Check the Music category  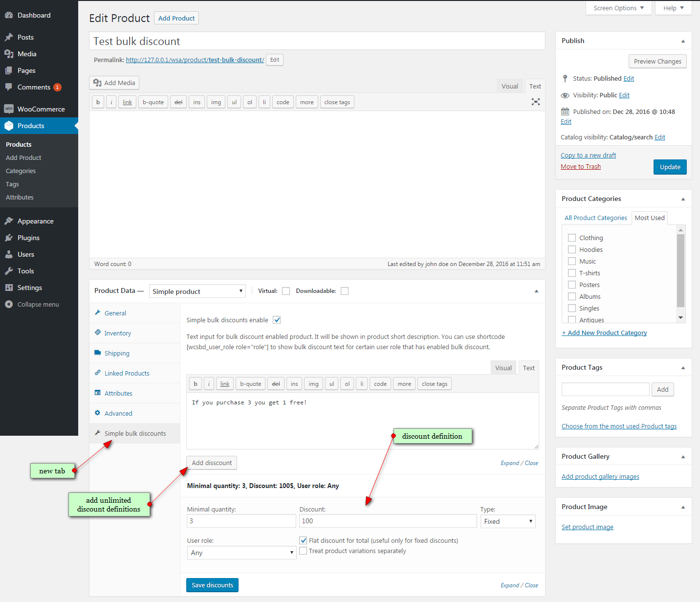click(x=572, y=261)
